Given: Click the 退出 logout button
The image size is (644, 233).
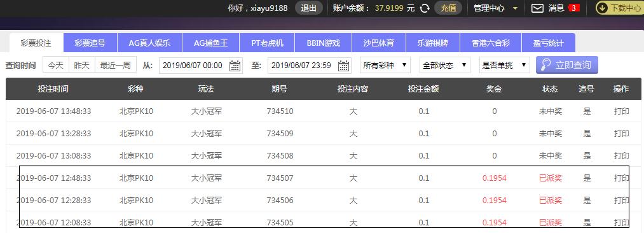Looking at the screenshot, I should tap(309, 8).
